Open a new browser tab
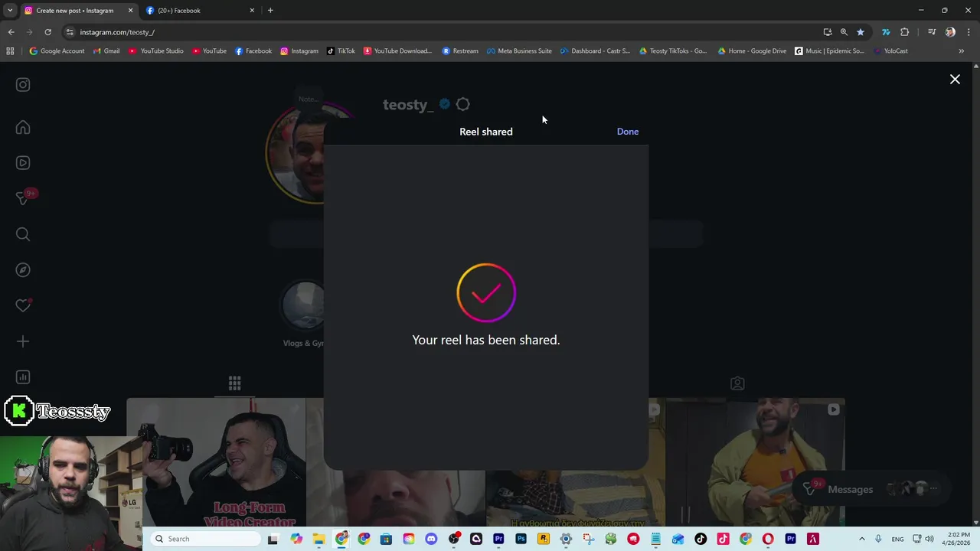This screenshot has width=980, height=551. click(x=270, y=11)
